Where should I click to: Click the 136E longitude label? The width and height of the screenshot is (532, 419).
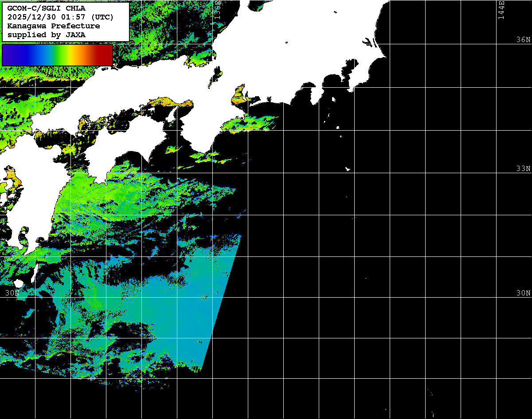(x=217, y=10)
